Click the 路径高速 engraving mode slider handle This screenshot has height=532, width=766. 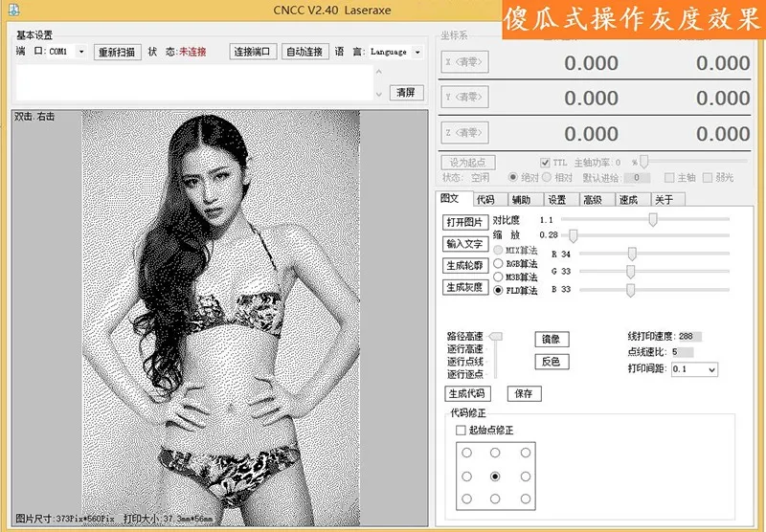pos(496,336)
